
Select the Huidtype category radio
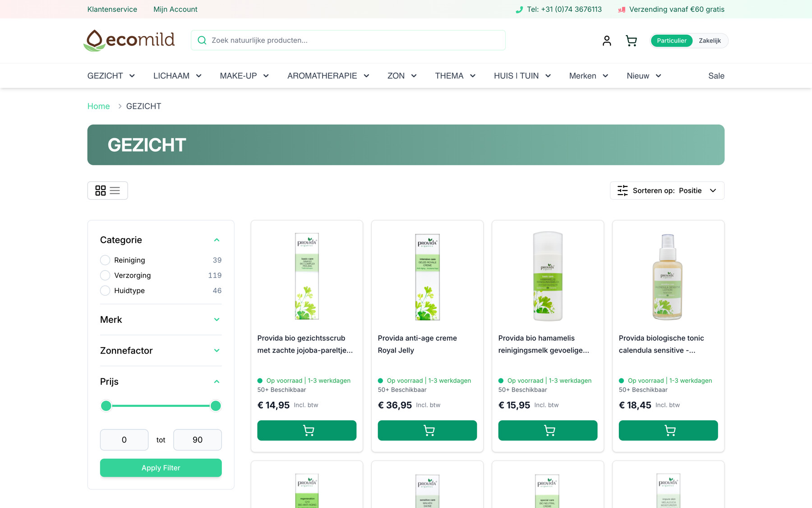click(105, 291)
